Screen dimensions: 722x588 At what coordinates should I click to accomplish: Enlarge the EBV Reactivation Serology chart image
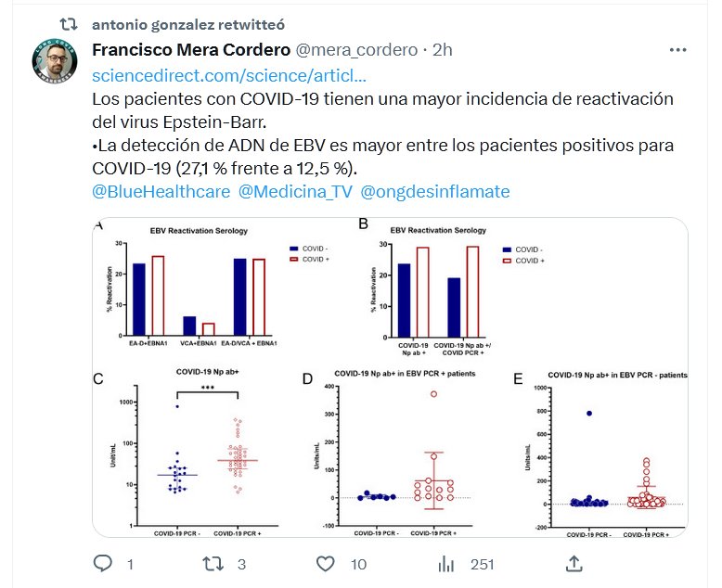[389, 377]
